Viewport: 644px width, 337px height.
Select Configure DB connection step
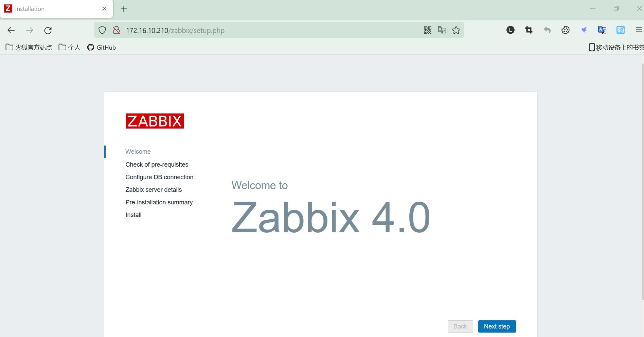click(x=159, y=177)
